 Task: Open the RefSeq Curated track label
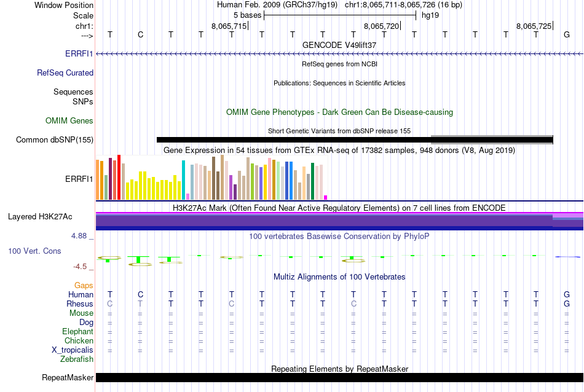click(65, 73)
